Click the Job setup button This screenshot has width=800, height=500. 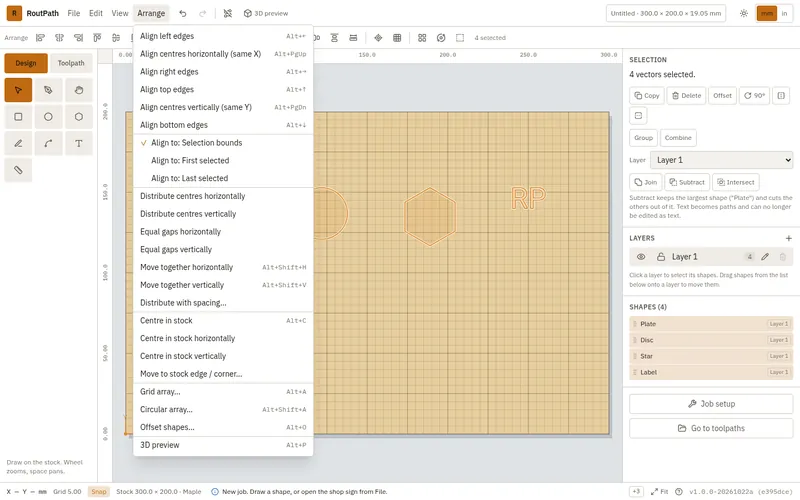click(x=711, y=404)
